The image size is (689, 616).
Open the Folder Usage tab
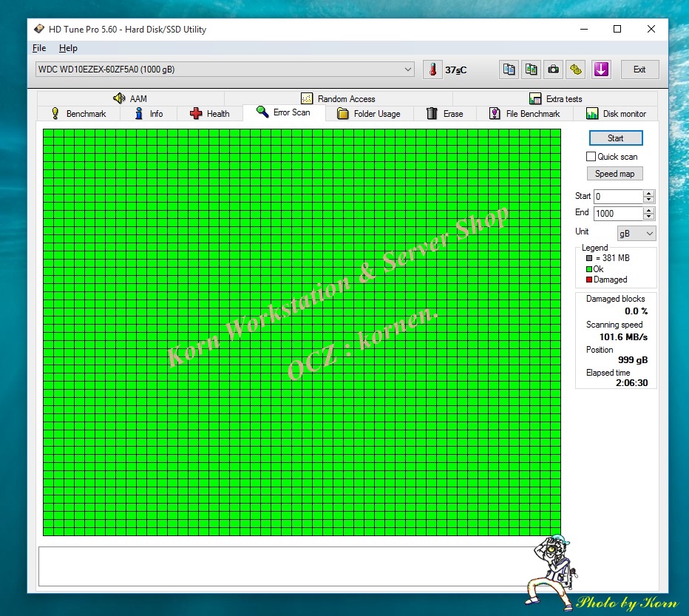coord(369,113)
